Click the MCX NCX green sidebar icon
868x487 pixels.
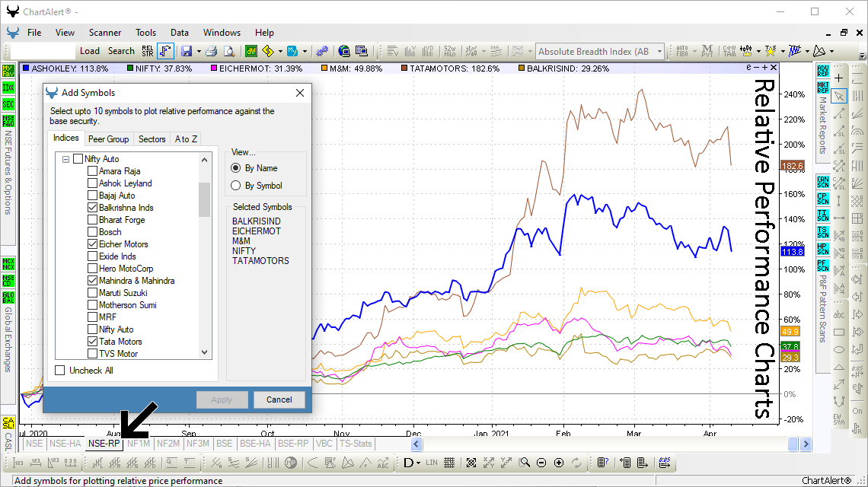[8, 263]
